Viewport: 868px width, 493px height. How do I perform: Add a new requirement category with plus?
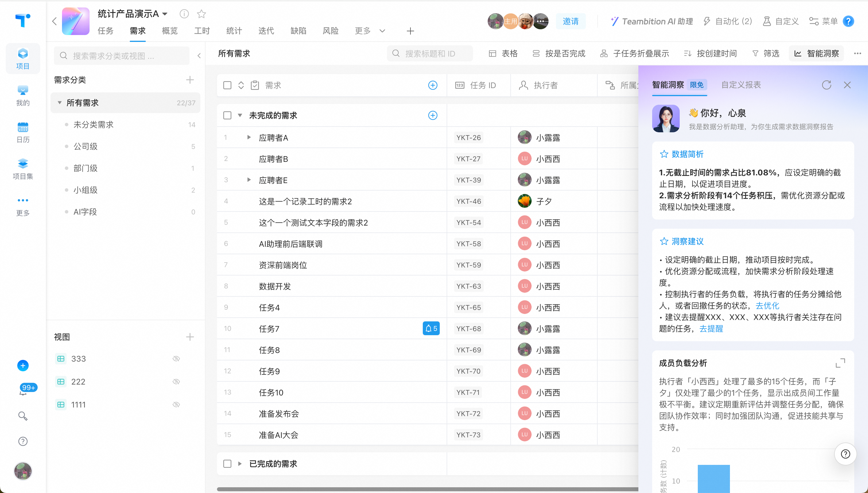click(x=190, y=80)
